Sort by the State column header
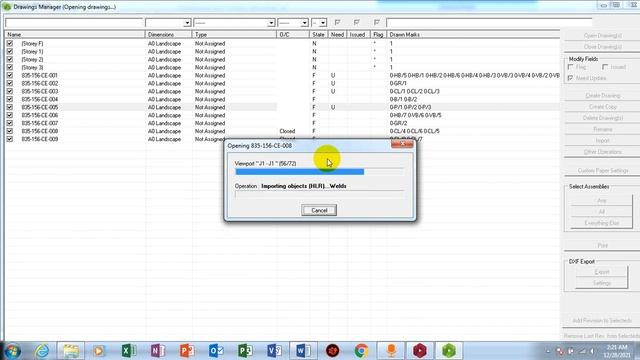The image size is (640, 360). tap(319, 35)
